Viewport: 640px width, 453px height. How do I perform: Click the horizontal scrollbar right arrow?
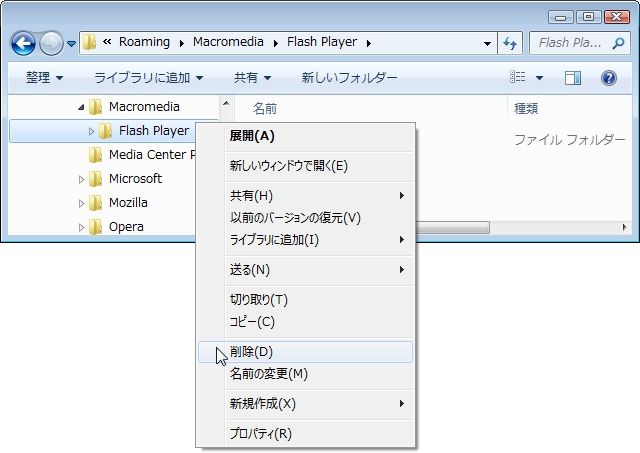point(624,227)
